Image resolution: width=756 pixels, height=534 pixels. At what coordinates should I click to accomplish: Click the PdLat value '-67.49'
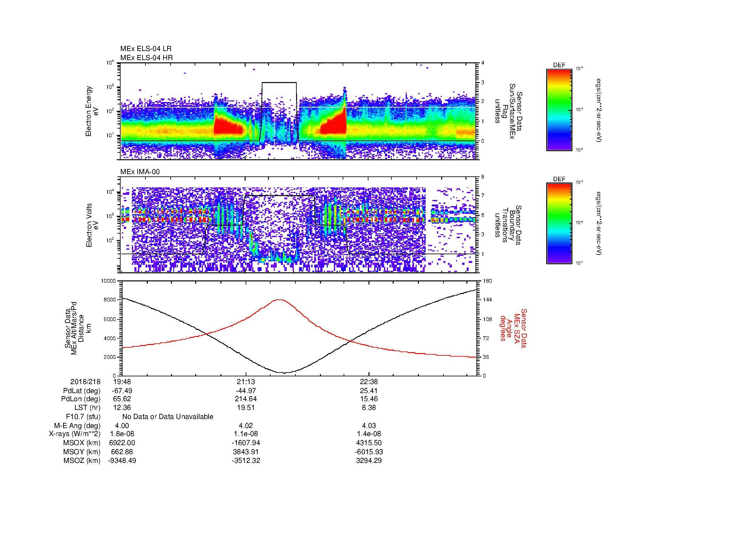pyautogui.click(x=122, y=391)
